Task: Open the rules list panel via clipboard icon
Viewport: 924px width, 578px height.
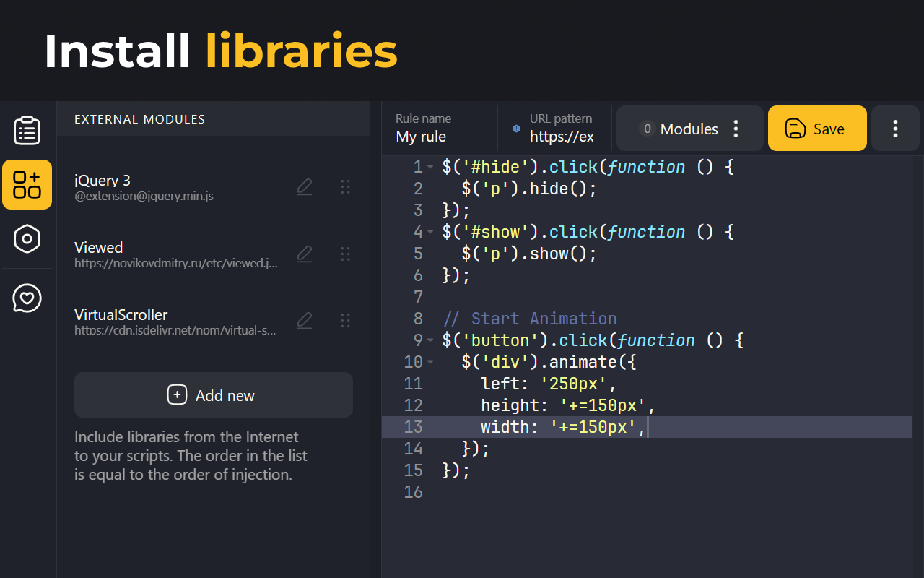Action: 27,130
